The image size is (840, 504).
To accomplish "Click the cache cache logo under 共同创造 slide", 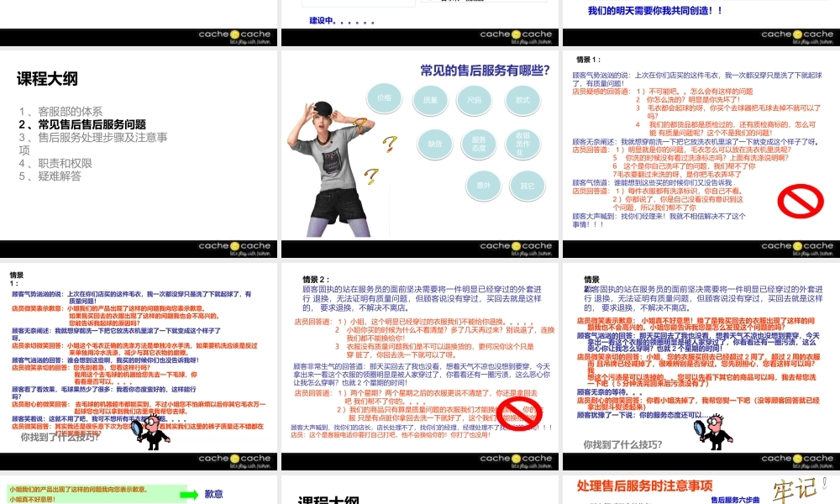I will pos(798,37).
